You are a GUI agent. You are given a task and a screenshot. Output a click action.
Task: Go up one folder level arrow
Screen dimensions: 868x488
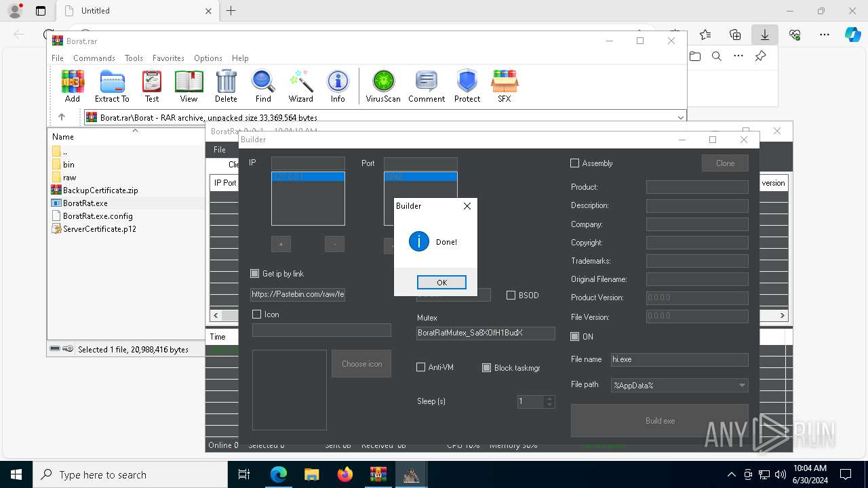click(x=62, y=117)
